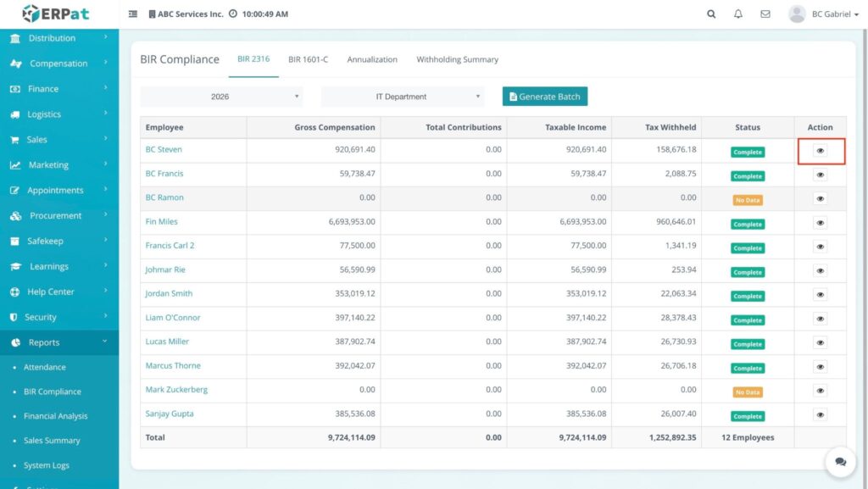This screenshot has height=489, width=868.
Task: Open Financial Analysis under Reports
Action: point(56,416)
